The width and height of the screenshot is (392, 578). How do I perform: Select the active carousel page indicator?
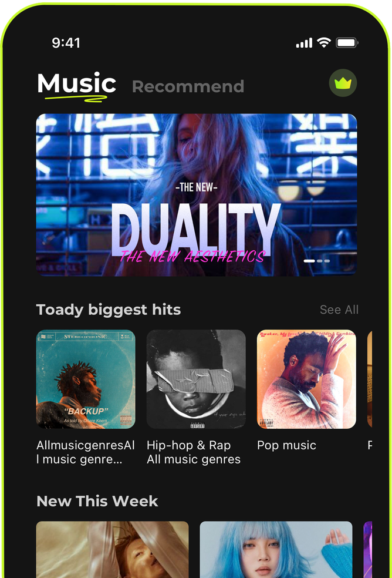[x=309, y=261]
